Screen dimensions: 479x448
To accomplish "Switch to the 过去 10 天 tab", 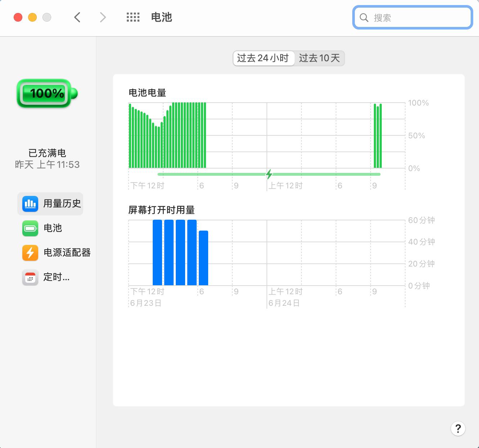I will click(x=319, y=58).
